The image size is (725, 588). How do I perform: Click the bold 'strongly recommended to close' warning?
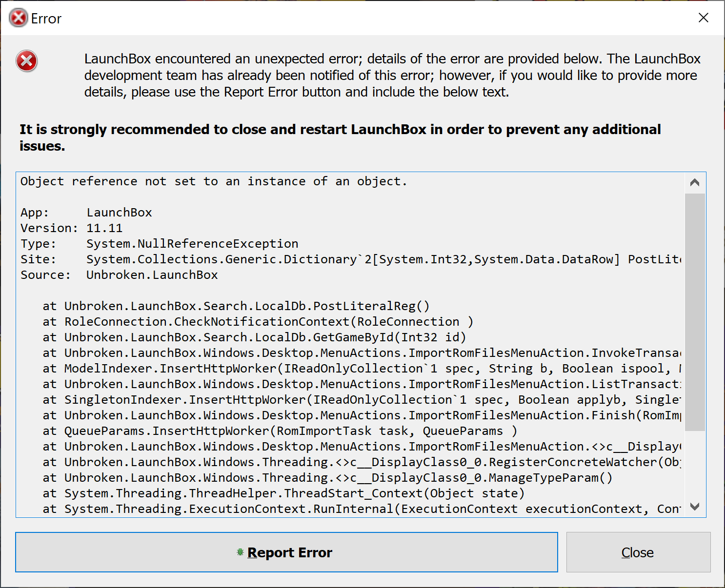340,137
